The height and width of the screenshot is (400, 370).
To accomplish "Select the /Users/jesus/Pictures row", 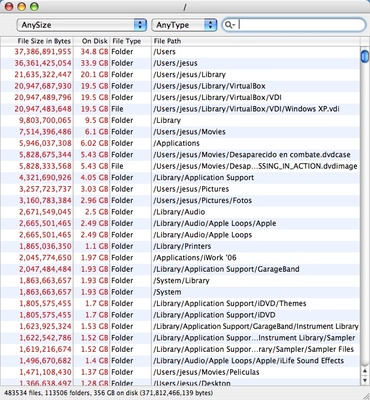I will [x=180, y=189].
